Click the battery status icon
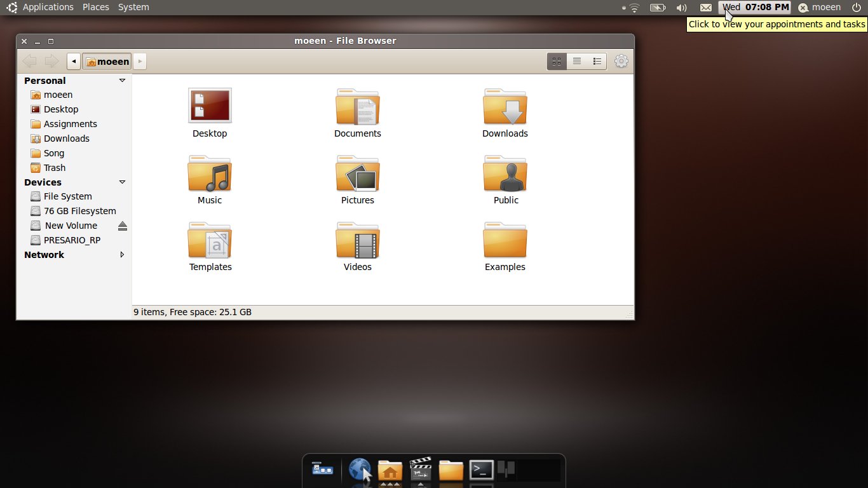The height and width of the screenshot is (488, 868). click(x=658, y=8)
